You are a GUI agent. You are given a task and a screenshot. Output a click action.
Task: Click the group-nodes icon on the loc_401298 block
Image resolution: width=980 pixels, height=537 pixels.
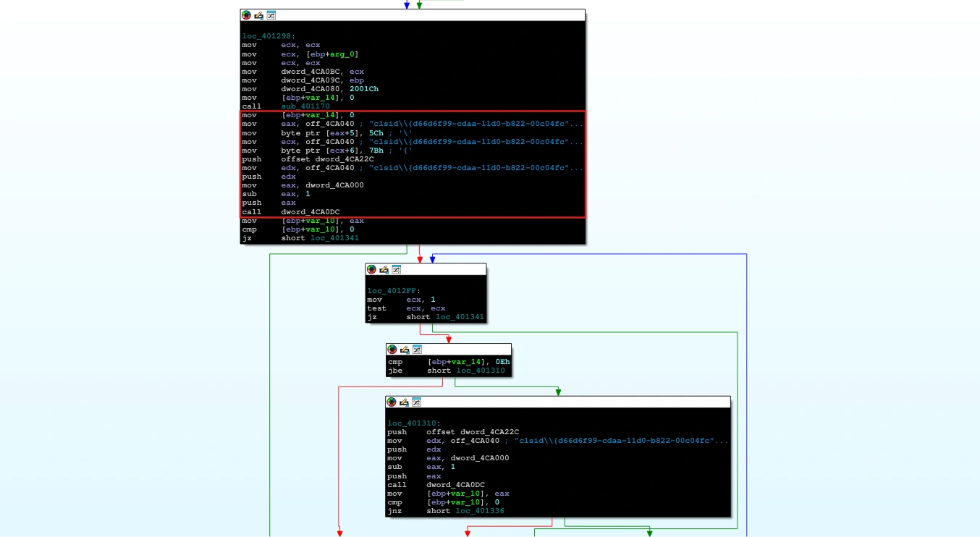click(271, 15)
